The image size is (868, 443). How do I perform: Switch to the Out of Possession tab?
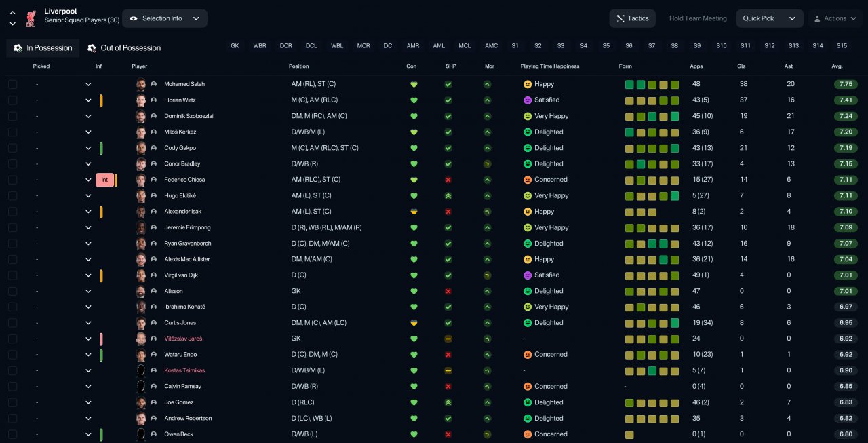[x=124, y=48]
